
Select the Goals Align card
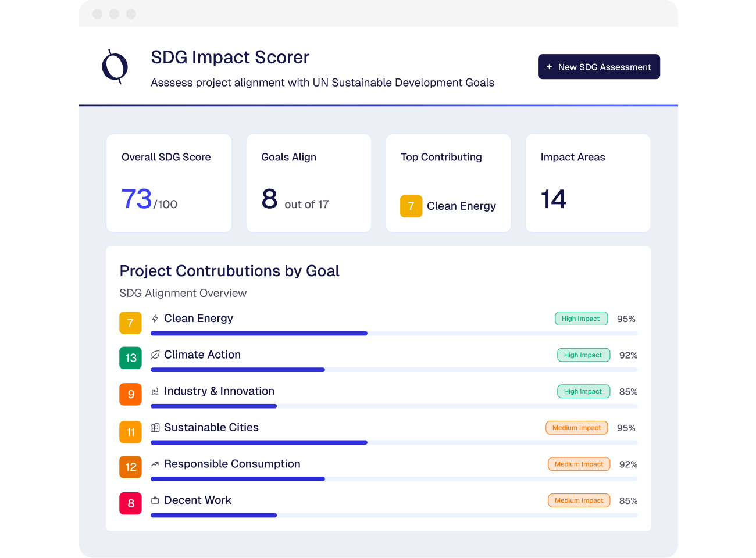308,183
